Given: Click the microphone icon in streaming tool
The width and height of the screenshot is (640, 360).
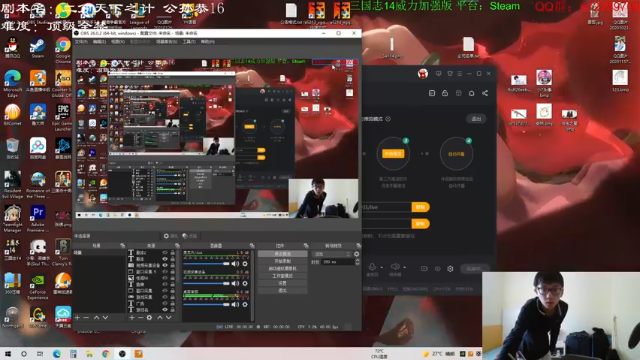Looking at the screenshot, I should click(x=372, y=267).
